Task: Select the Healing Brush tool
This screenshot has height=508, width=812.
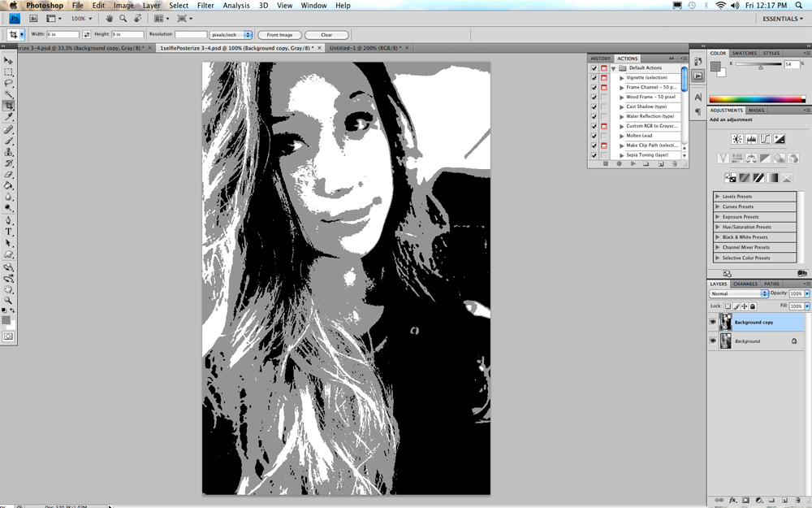Action: [x=8, y=129]
